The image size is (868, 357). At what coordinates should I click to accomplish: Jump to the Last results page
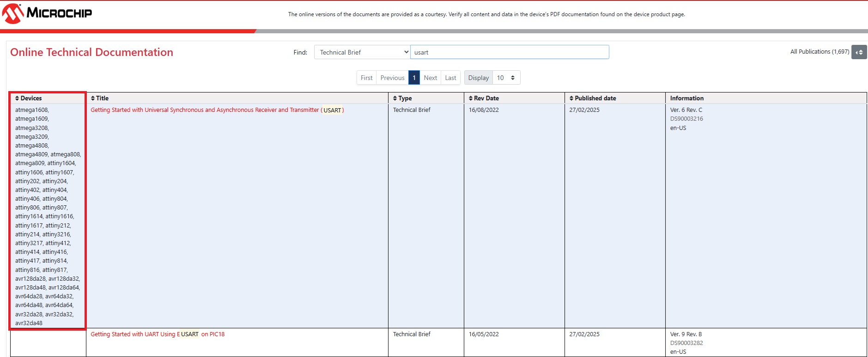tap(450, 78)
